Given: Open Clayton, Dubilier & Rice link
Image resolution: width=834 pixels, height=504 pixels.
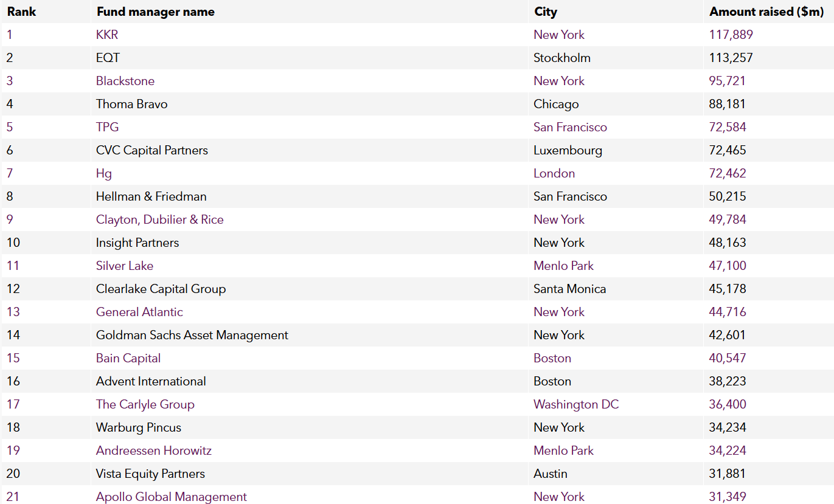Looking at the screenshot, I should [x=160, y=219].
